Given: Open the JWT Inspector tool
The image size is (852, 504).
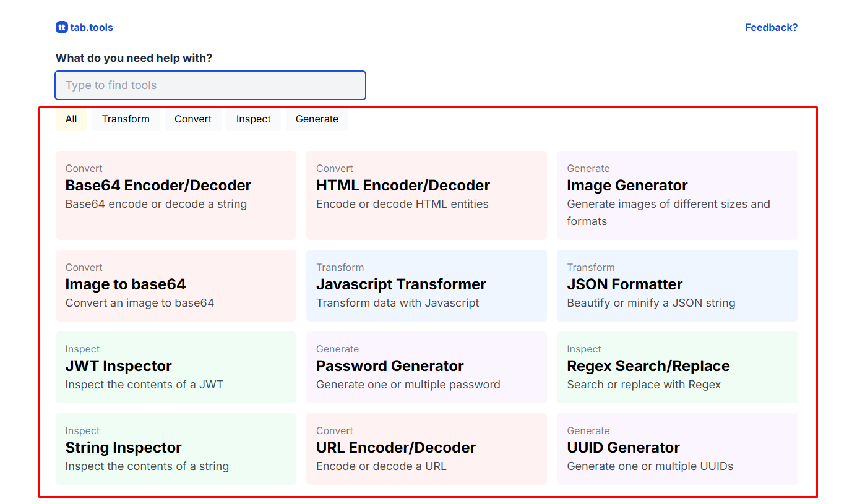Looking at the screenshot, I should [176, 367].
